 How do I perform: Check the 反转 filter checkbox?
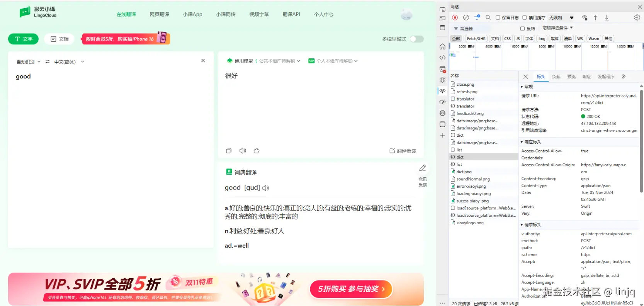(x=522, y=29)
